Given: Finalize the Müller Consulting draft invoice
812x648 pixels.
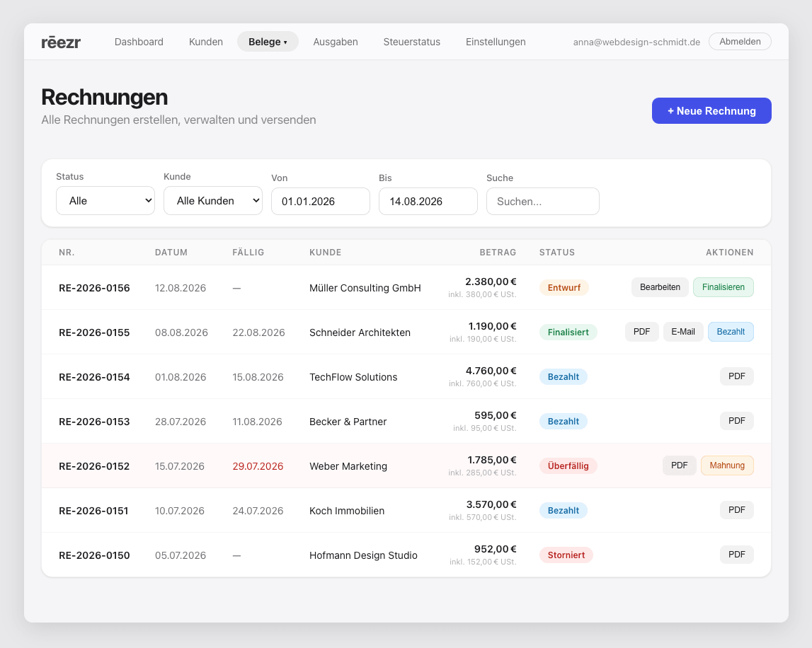Looking at the screenshot, I should point(723,287).
